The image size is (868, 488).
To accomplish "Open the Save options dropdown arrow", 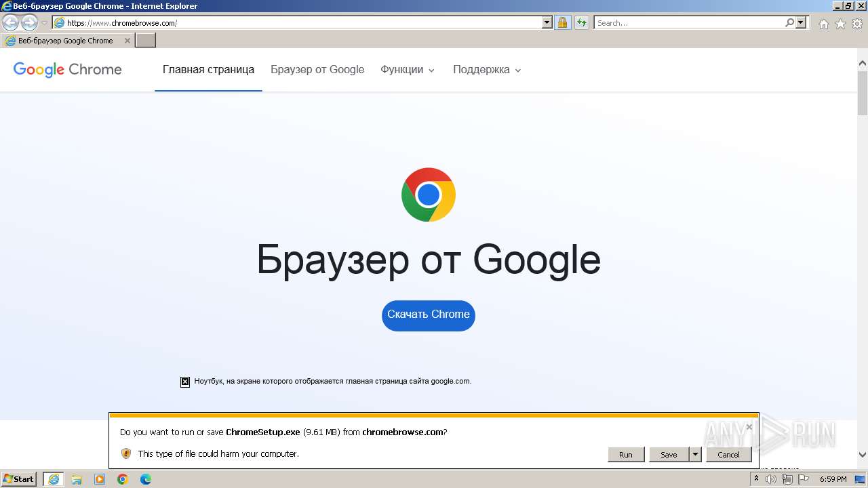I will 695,455.
